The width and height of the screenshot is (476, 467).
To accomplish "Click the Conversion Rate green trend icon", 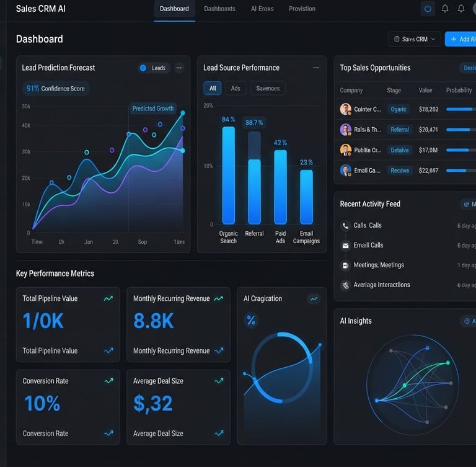I will pyautogui.click(x=108, y=381).
